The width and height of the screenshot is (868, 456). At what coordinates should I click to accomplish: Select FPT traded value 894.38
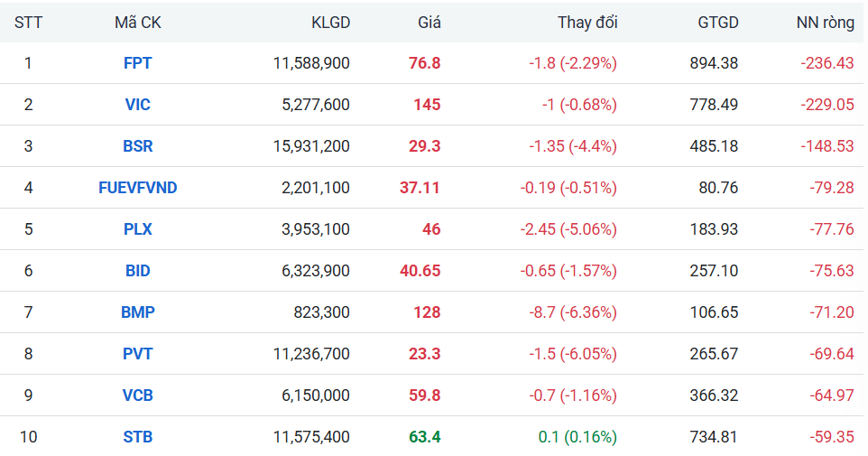click(x=714, y=63)
